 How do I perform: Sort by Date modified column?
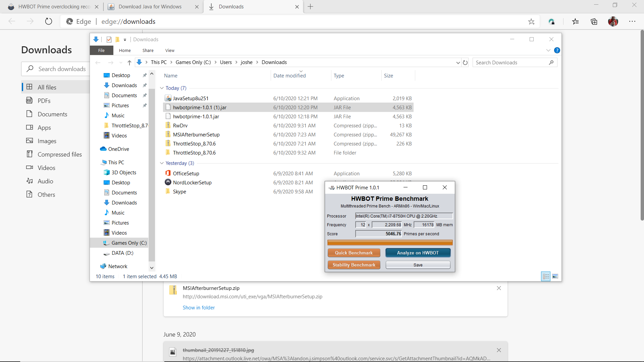pyautogui.click(x=289, y=76)
